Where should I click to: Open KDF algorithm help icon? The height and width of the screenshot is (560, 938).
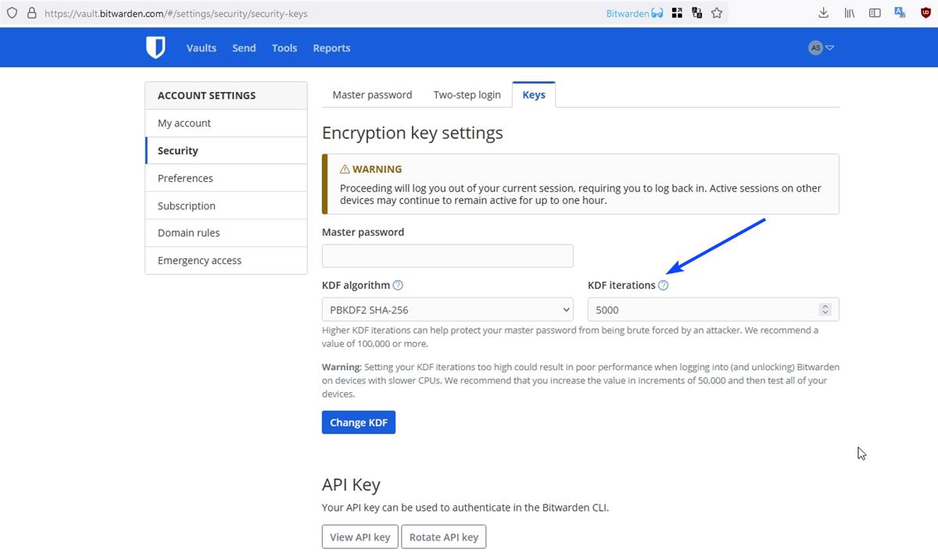tap(398, 286)
